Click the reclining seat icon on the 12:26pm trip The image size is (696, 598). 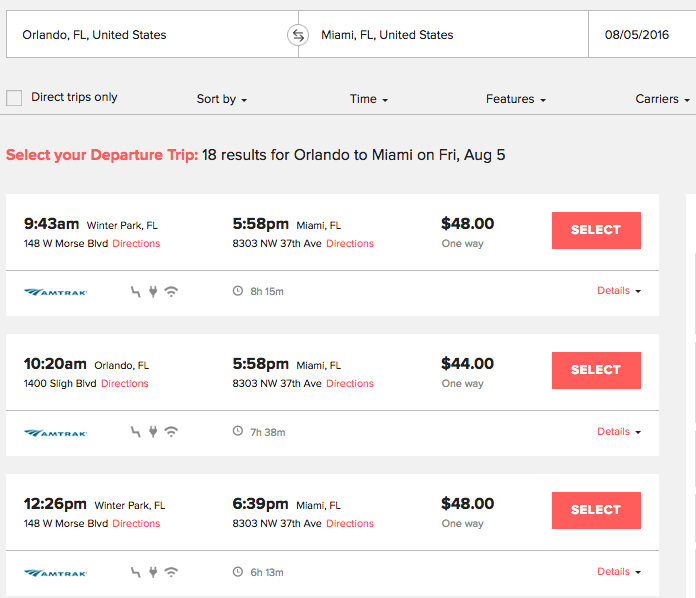click(x=136, y=573)
